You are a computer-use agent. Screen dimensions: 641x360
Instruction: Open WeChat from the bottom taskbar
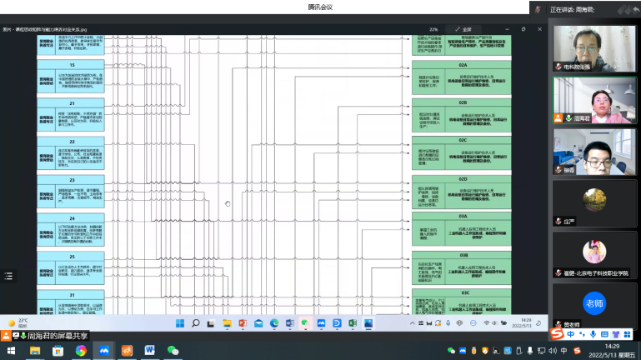[173, 351]
